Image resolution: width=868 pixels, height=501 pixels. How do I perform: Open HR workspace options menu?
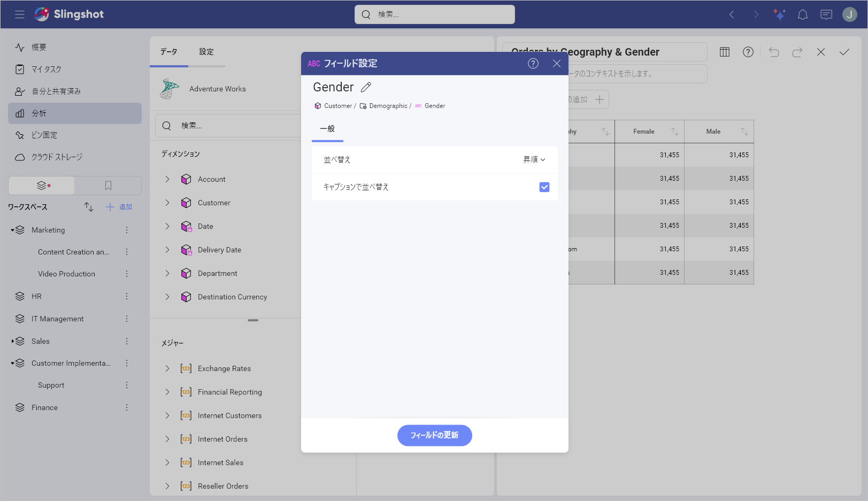point(127,296)
